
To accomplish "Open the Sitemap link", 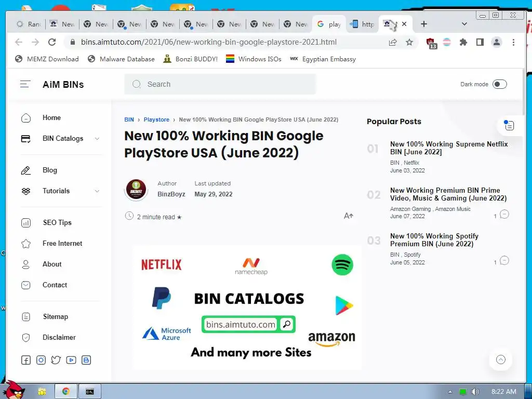I will point(55,316).
